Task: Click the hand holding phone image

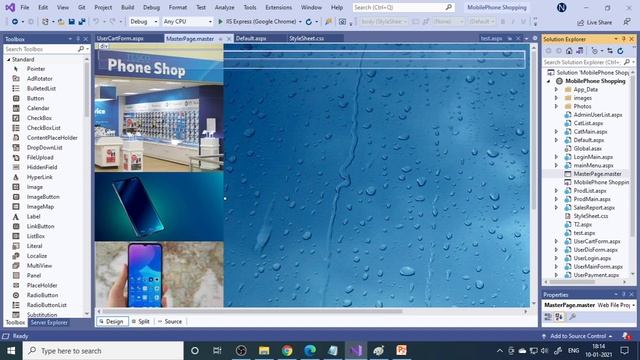Action: (159, 274)
